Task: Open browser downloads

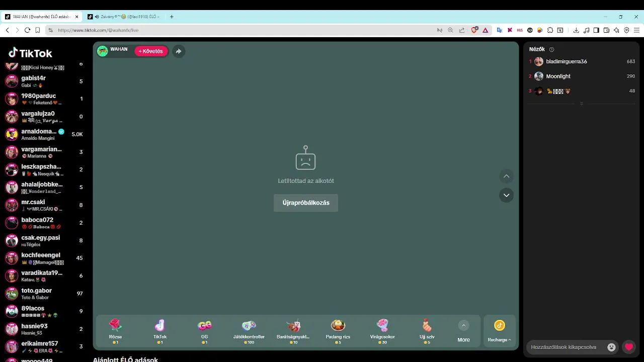Action: coord(576,30)
